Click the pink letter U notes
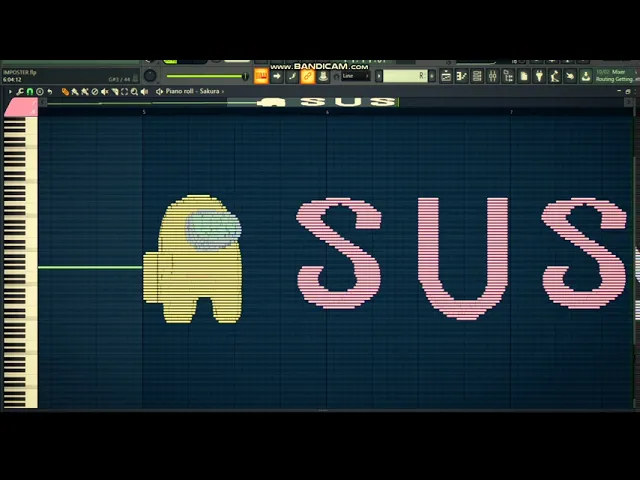The width and height of the screenshot is (640, 480). click(463, 258)
